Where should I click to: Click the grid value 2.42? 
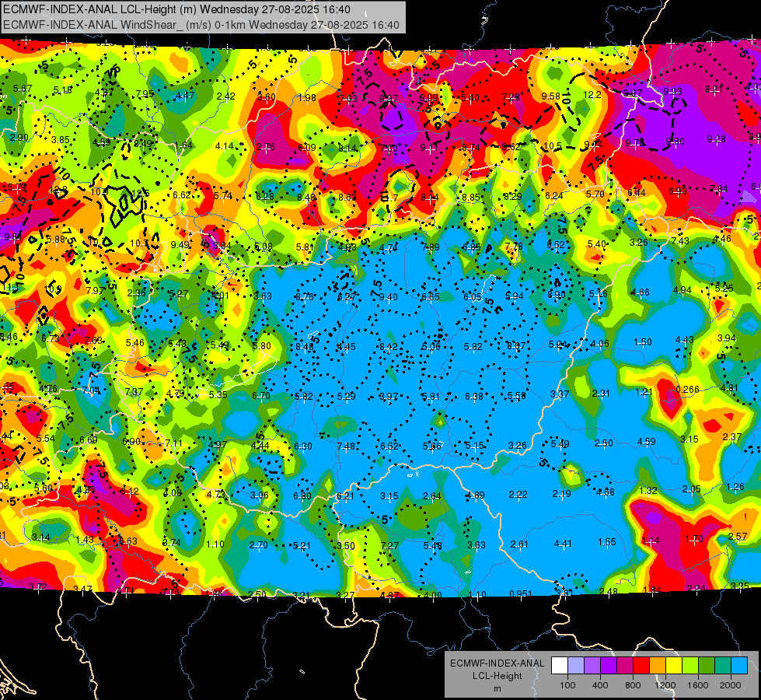coord(226,96)
